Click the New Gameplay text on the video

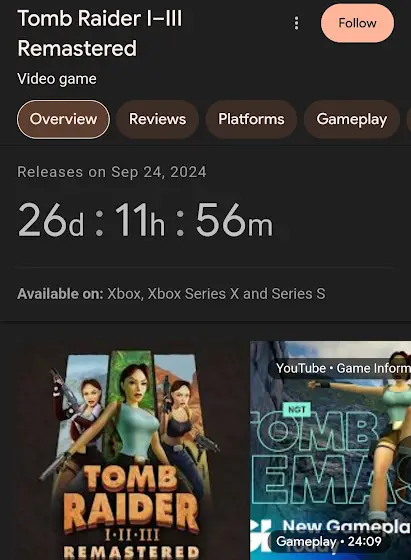(x=346, y=526)
